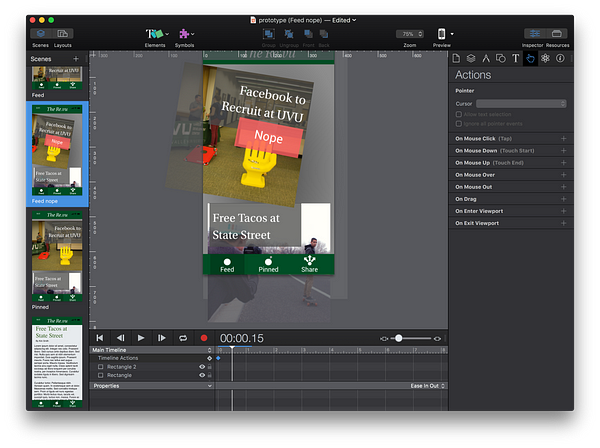Show the Resources library
The image size is (600, 448).
pos(557,34)
